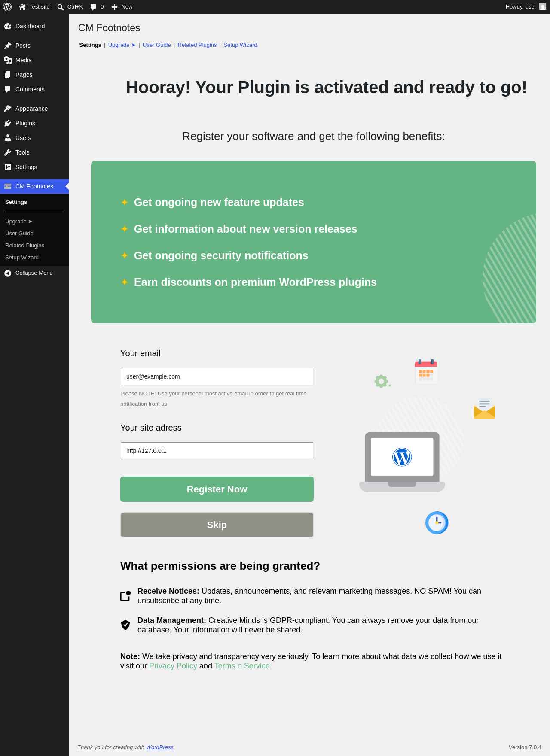The width and height of the screenshot is (550, 756).
Task: Click the envelope illustration icon
Action: [x=484, y=409]
